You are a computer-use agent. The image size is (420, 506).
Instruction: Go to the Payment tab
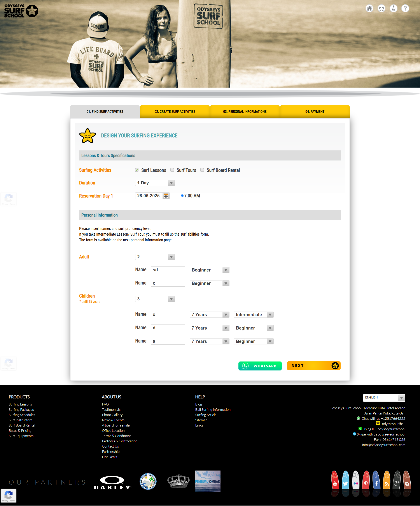pyautogui.click(x=315, y=112)
